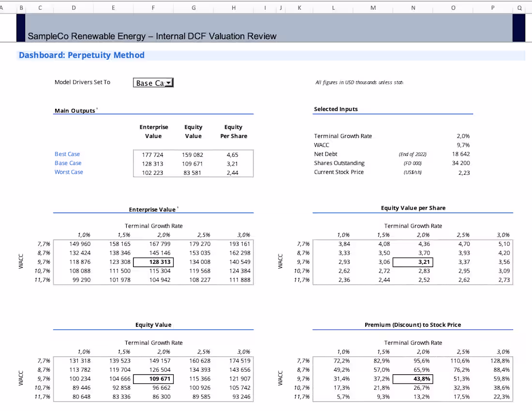This screenshot has width=532, height=411.
Task: Select column D header
Action: click(x=74, y=7)
